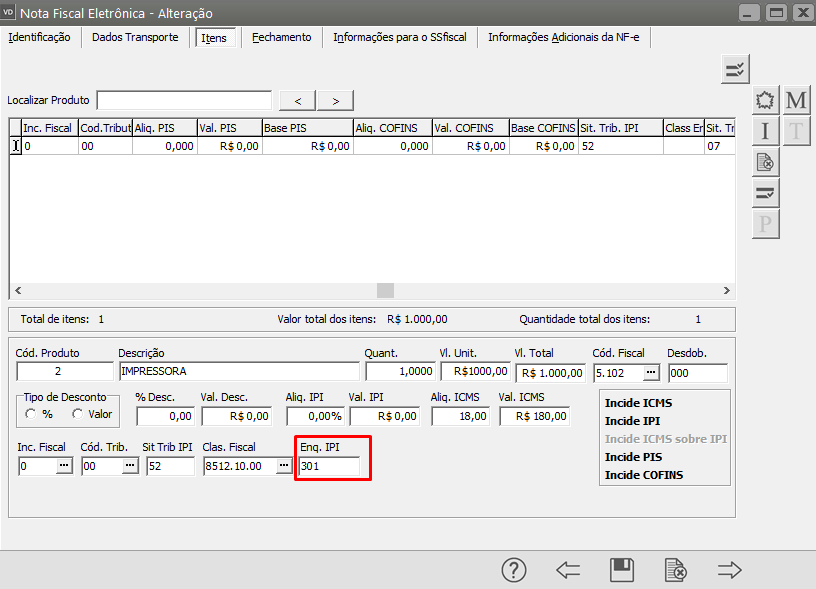Open the Fechamento tab
The image size is (816, 589).
[x=281, y=37]
